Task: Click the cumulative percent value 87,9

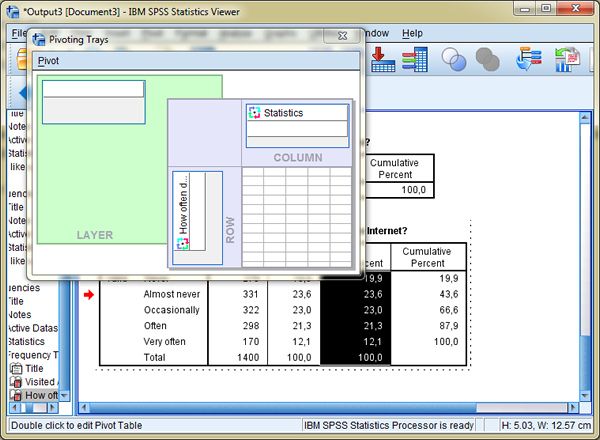Action: (448, 326)
